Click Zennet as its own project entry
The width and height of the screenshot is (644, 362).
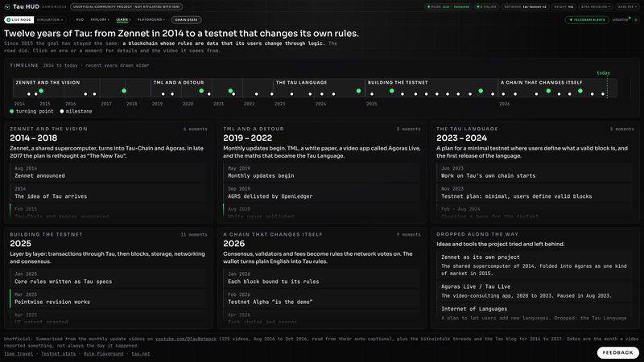(535, 265)
